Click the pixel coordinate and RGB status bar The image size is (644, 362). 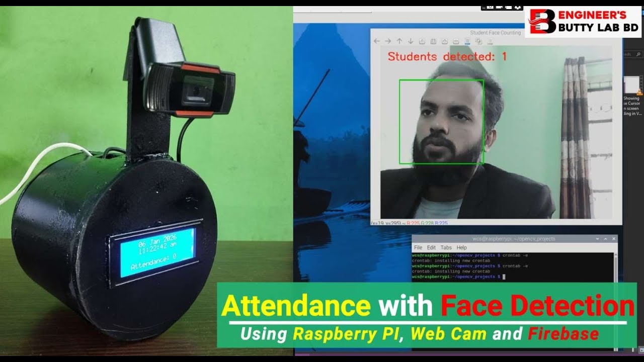tap(410, 223)
